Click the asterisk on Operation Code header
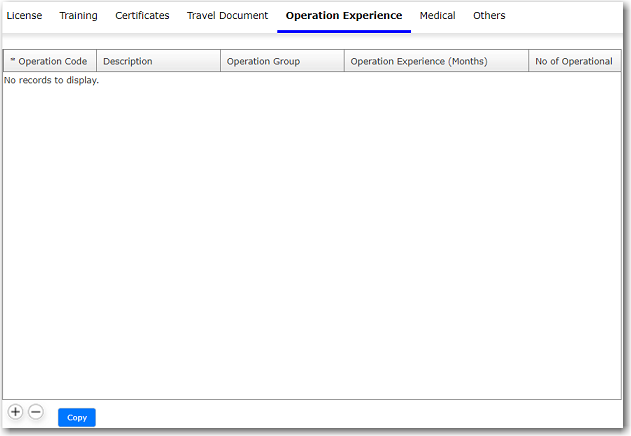The height and width of the screenshot is (436, 631). click(12, 61)
